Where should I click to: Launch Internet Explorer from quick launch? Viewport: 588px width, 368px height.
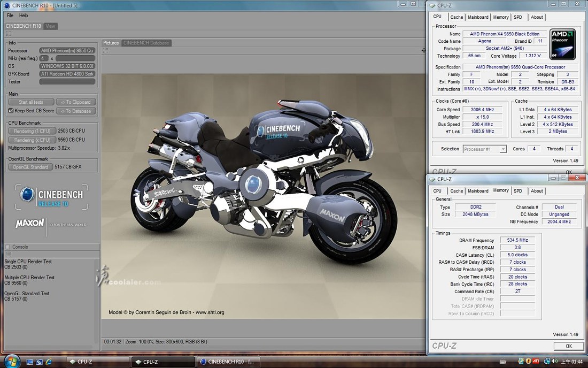tap(48, 362)
